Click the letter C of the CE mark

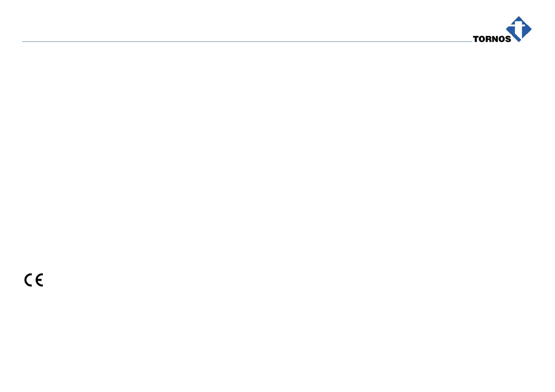click(x=28, y=280)
